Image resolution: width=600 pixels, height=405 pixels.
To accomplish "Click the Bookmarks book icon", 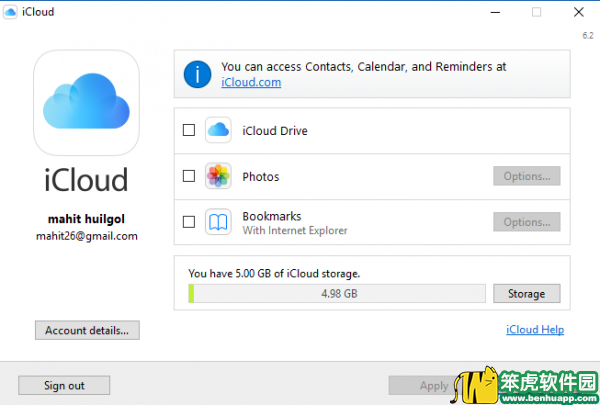I will tap(218, 222).
